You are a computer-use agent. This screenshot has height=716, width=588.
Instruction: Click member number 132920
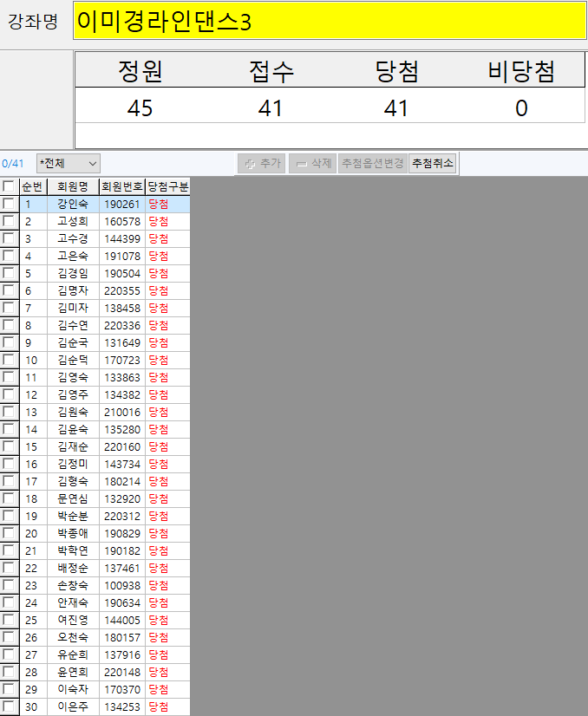pos(122,499)
